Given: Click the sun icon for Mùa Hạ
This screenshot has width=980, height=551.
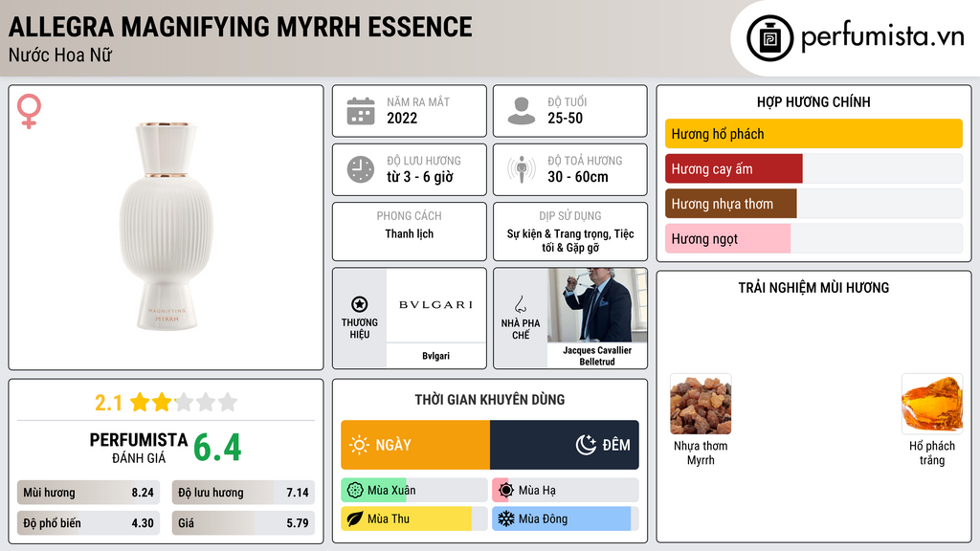Looking at the screenshot, I should [506, 491].
